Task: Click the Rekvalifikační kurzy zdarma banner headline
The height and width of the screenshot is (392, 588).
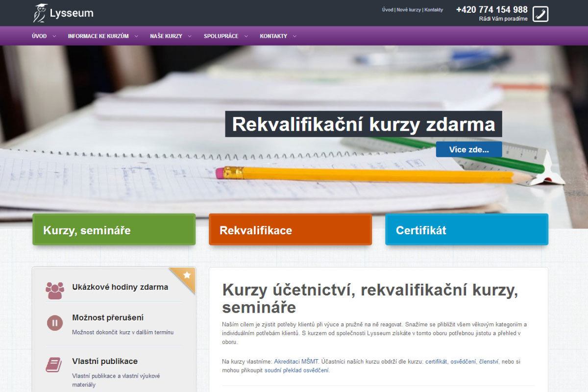Action: [x=364, y=124]
